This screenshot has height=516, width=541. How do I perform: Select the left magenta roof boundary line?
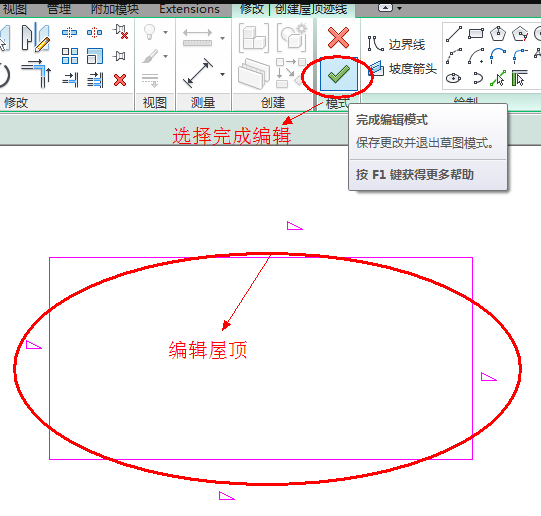pos(50,358)
